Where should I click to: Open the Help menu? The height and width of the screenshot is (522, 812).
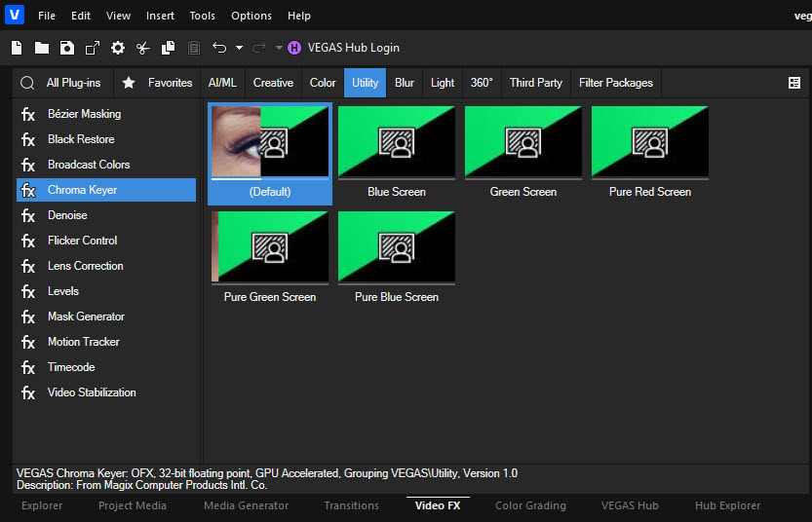299,16
